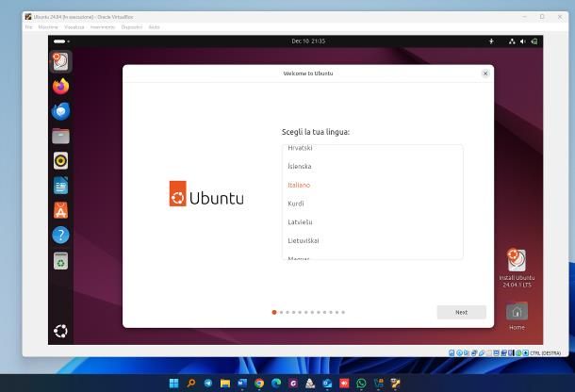Viewport: 575px width, 392px height.
Task: Open Windows Search on the taskbar
Action: 191,384
